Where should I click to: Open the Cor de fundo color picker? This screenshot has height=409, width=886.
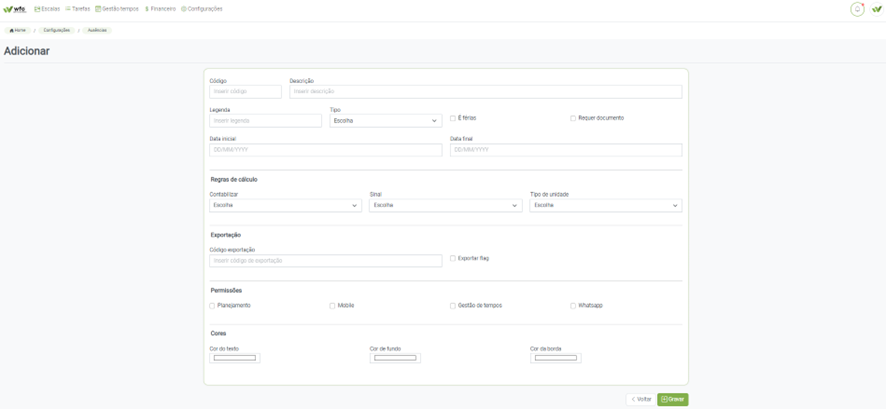[x=395, y=358]
